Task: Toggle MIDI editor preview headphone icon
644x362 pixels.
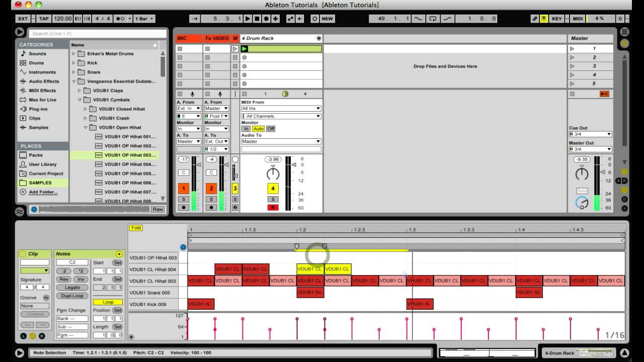Action: 183,247
